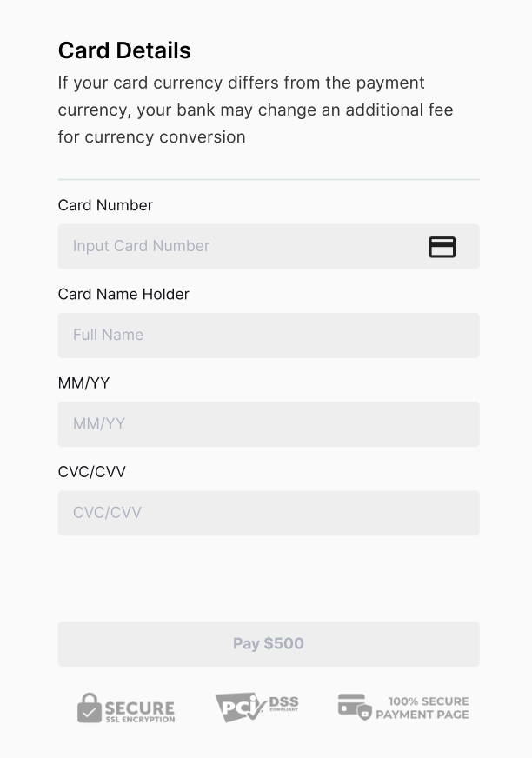Viewport: 532px width, 758px height.
Task: Click the 100% SECURE PAYMENT PAGE text
Action: tap(422, 708)
